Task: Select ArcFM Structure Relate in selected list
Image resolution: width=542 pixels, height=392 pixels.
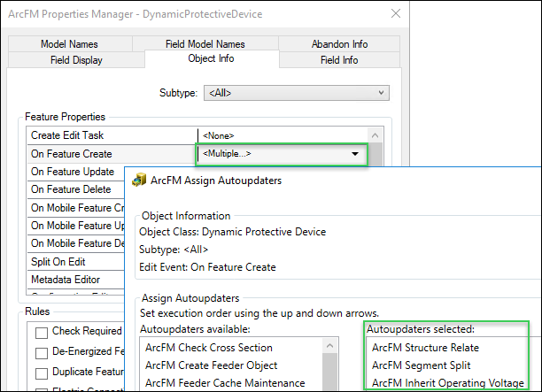Action: pos(425,348)
